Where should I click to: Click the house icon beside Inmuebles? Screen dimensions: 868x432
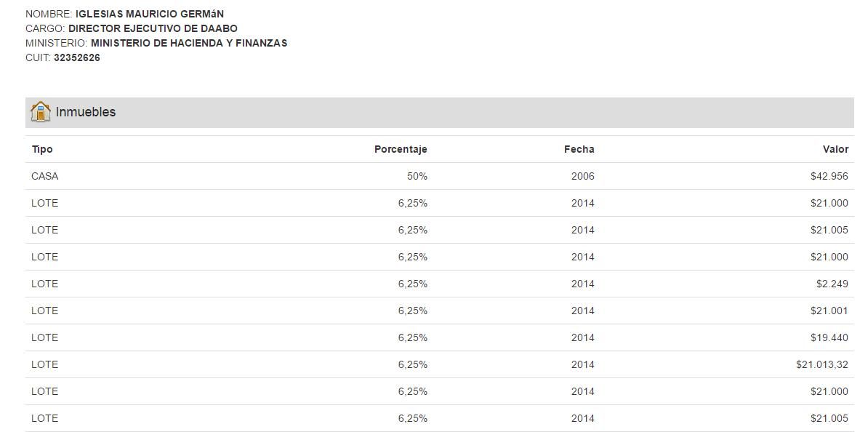41,112
